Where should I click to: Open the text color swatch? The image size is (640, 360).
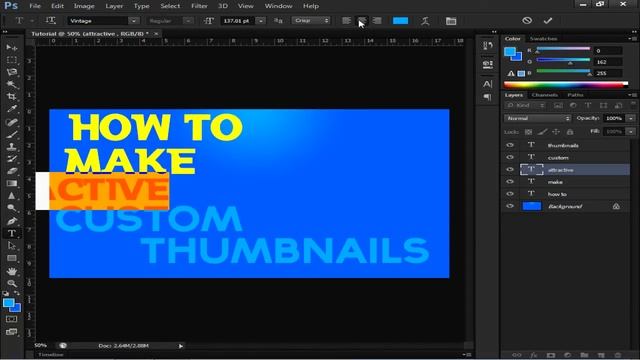coord(400,20)
